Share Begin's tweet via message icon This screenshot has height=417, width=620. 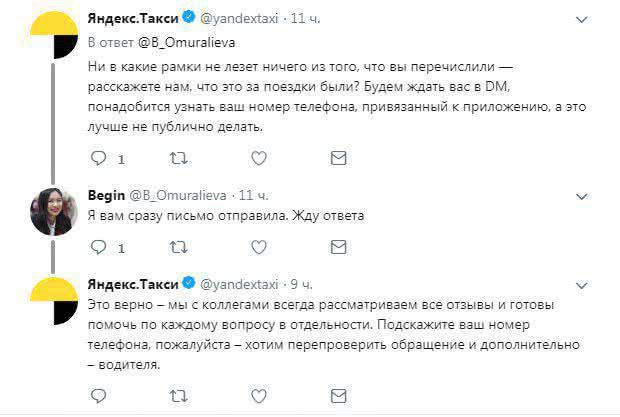[338, 247]
